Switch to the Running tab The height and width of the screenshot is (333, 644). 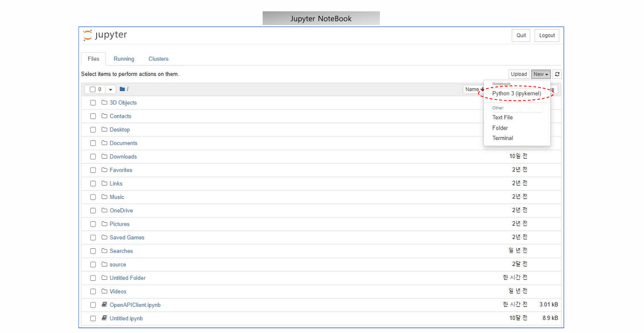click(x=124, y=59)
